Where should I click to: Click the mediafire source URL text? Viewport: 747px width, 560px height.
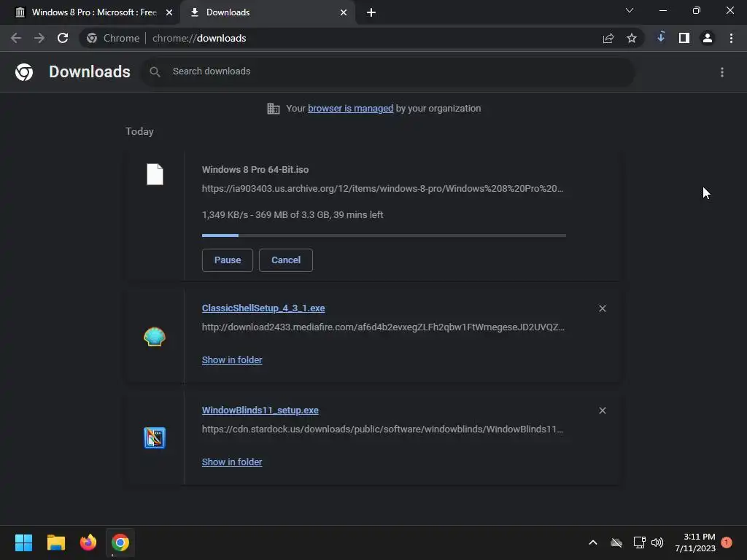point(383,327)
